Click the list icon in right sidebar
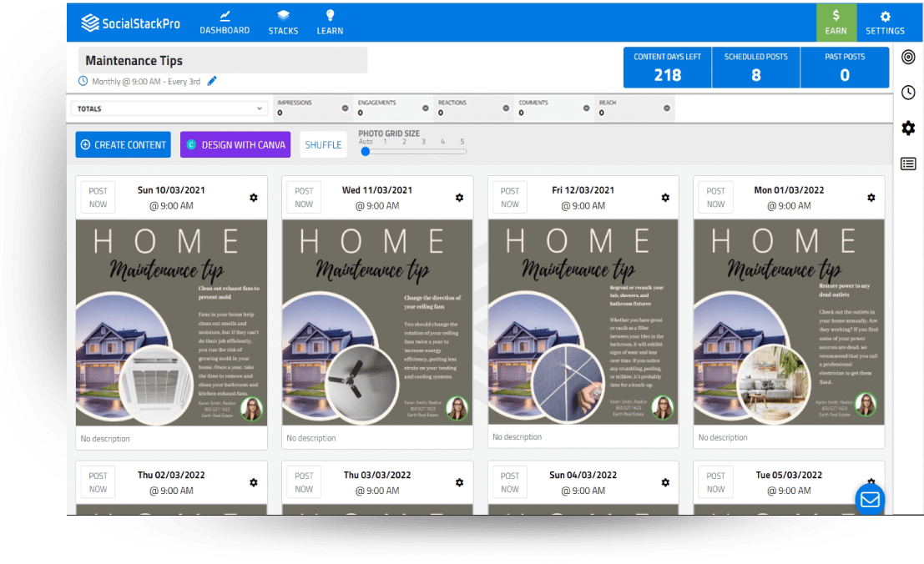The image size is (924, 564). [909, 164]
